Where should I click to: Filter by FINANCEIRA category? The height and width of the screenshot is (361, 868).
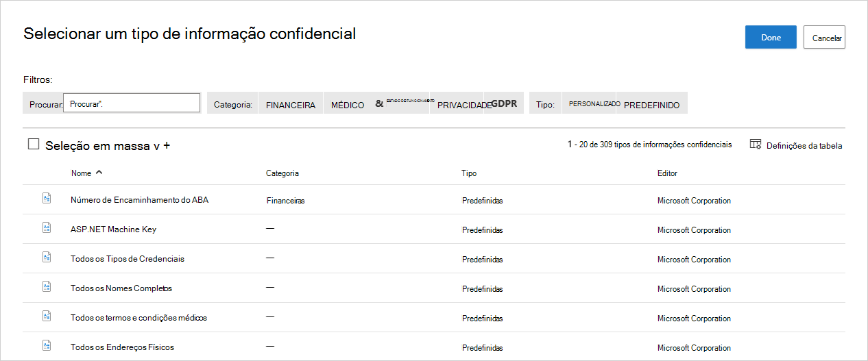291,105
